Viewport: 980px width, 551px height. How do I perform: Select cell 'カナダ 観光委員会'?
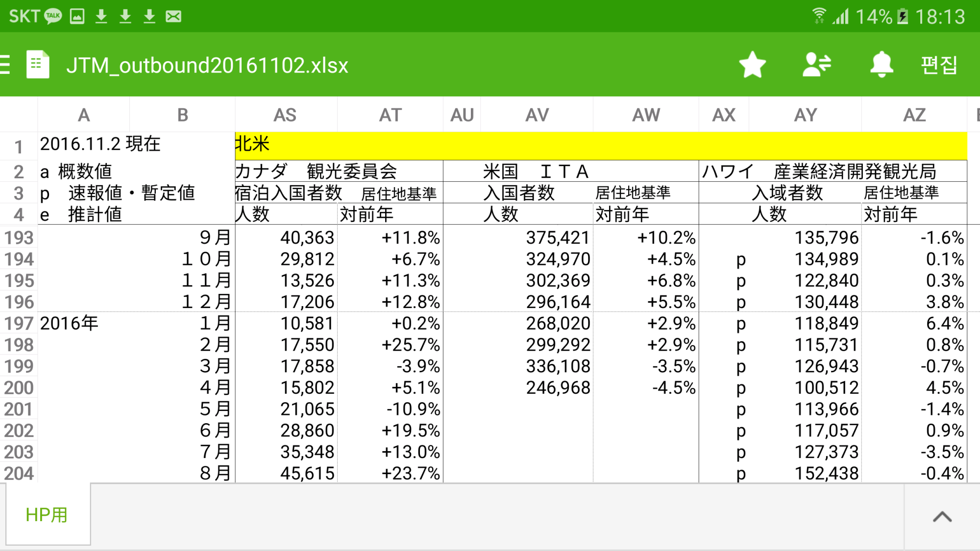pyautogui.click(x=339, y=171)
